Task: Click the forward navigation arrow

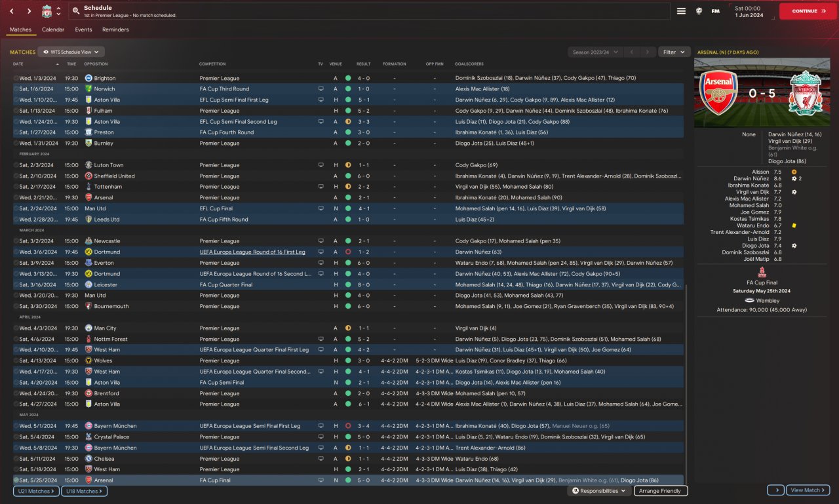Action: [29, 11]
